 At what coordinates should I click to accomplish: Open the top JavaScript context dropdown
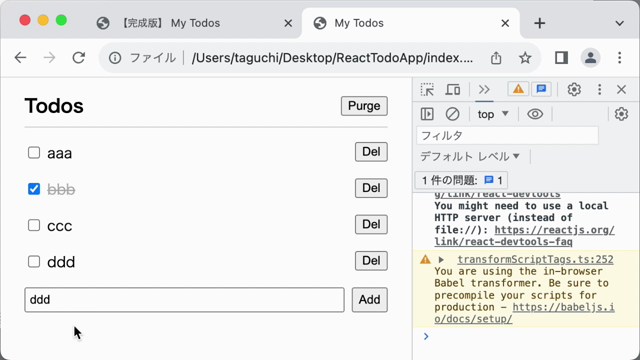point(493,114)
